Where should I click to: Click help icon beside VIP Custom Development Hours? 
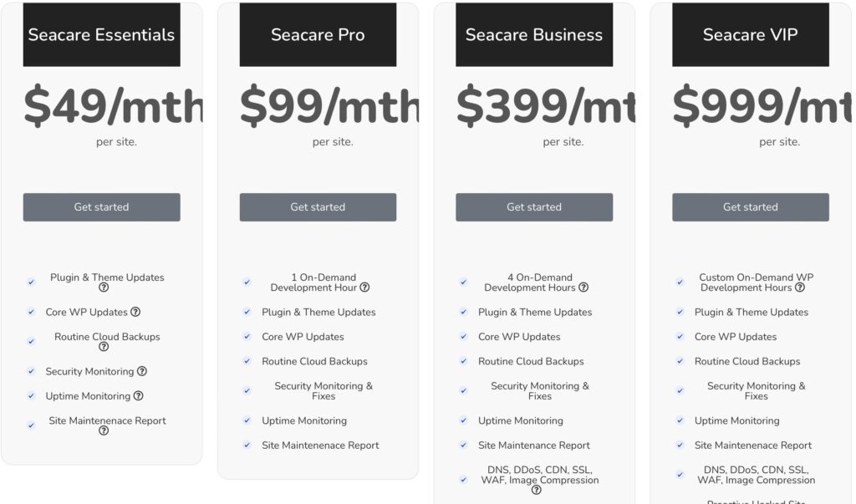(x=800, y=288)
